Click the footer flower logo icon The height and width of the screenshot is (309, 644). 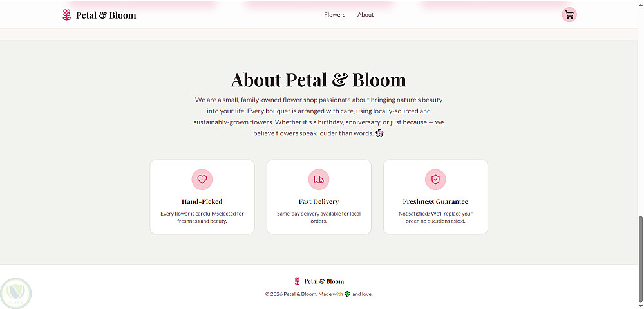pos(298,281)
